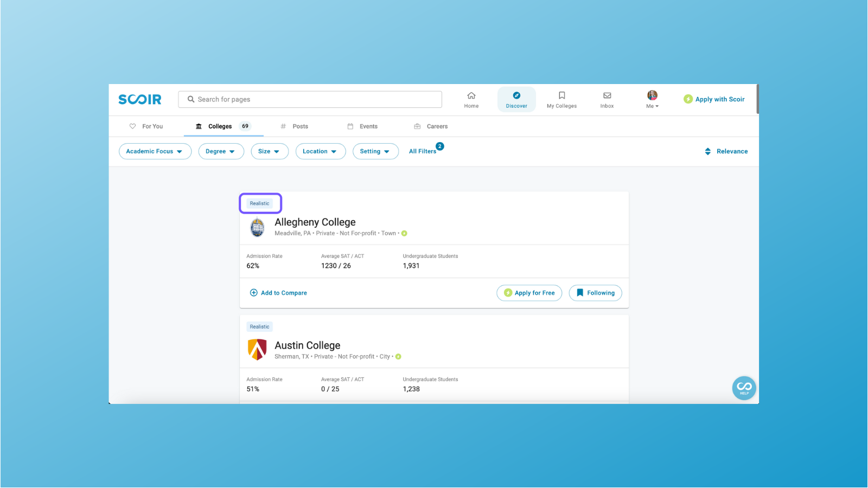
Task: Open the Careers tab
Action: click(x=431, y=126)
